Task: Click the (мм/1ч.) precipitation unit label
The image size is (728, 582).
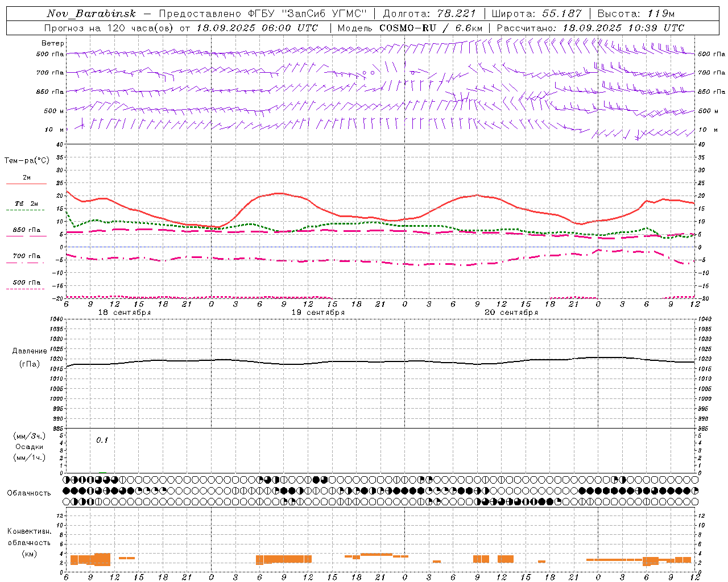Action: (x=30, y=458)
